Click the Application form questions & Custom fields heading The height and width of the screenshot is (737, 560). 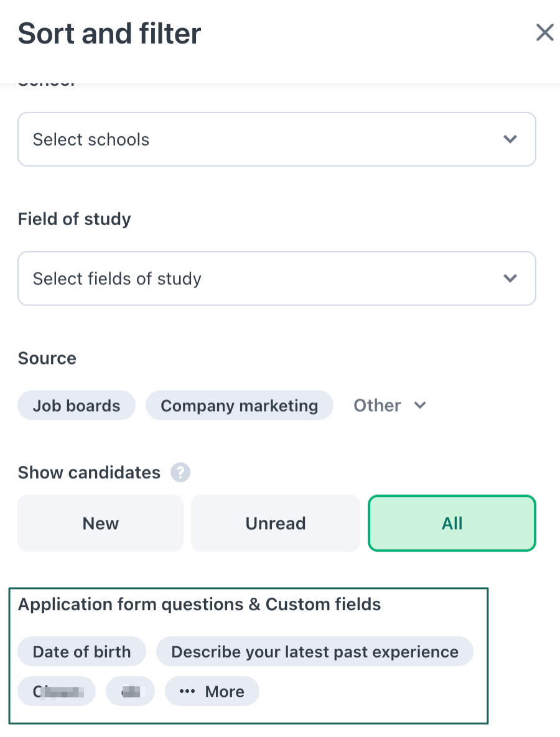[x=199, y=605]
